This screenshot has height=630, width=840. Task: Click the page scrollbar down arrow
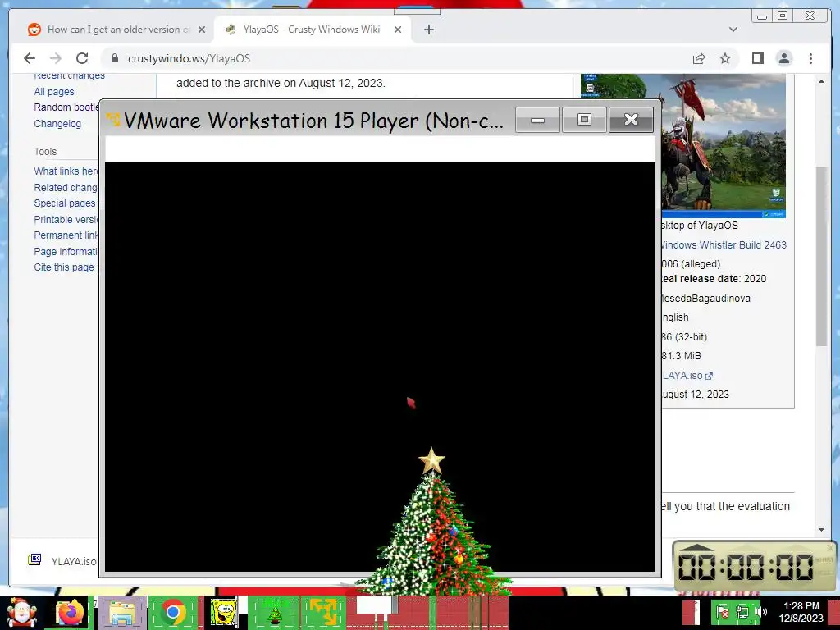(x=821, y=530)
